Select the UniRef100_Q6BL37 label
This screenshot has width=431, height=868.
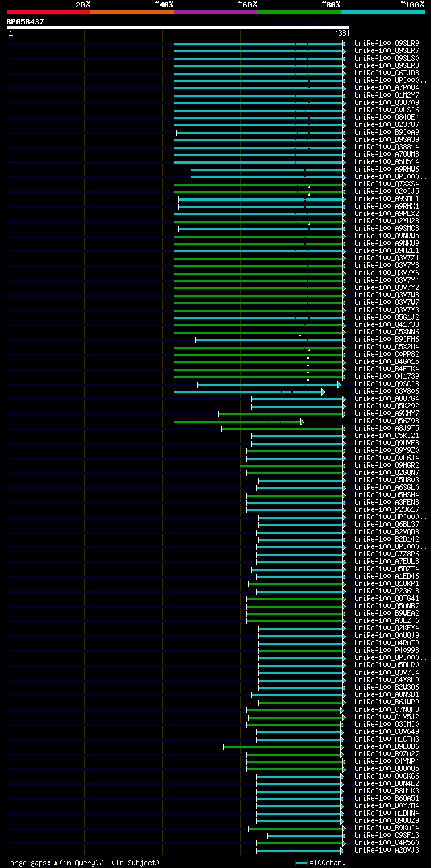387,525
